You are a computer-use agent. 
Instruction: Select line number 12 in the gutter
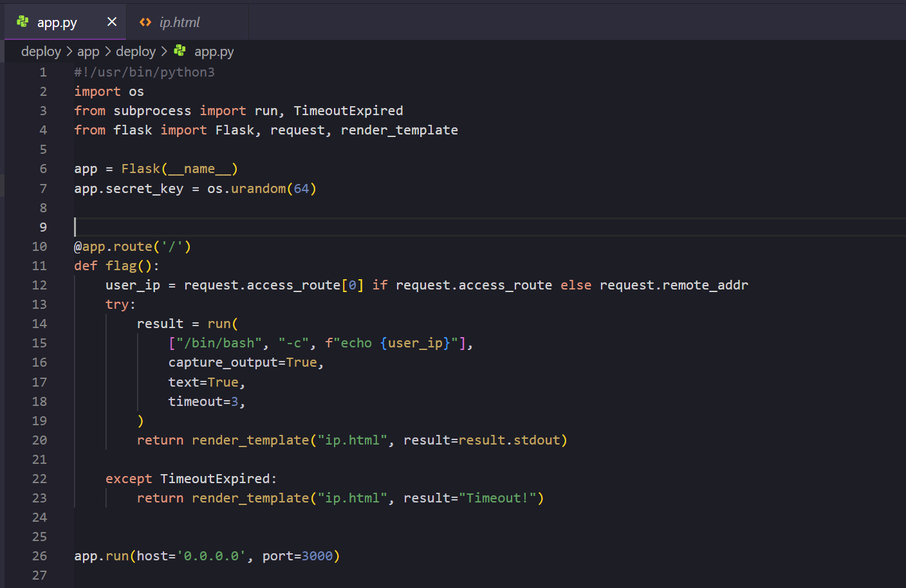[x=39, y=285]
